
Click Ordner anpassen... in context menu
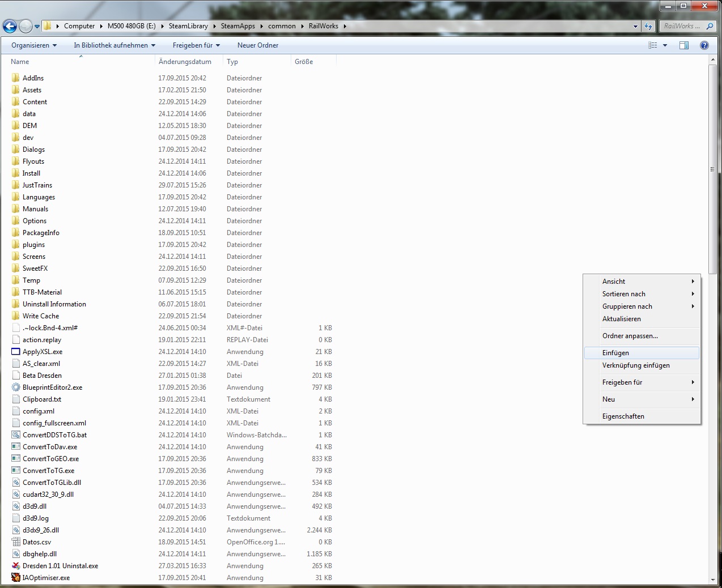pyautogui.click(x=642, y=336)
